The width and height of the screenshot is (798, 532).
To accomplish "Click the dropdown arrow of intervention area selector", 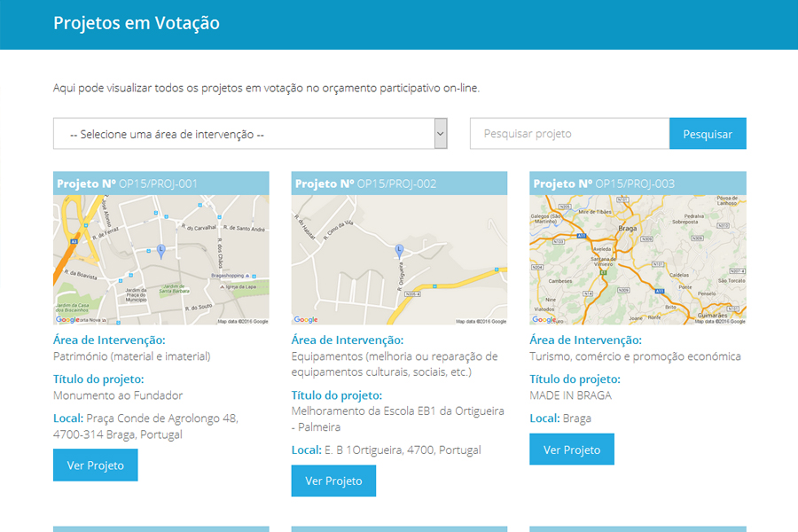I will point(441,134).
